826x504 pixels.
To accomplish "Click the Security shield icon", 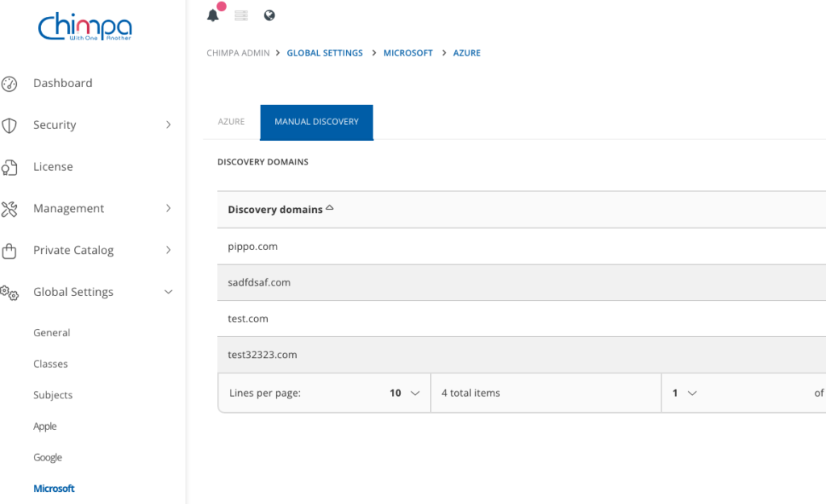I will (9, 125).
